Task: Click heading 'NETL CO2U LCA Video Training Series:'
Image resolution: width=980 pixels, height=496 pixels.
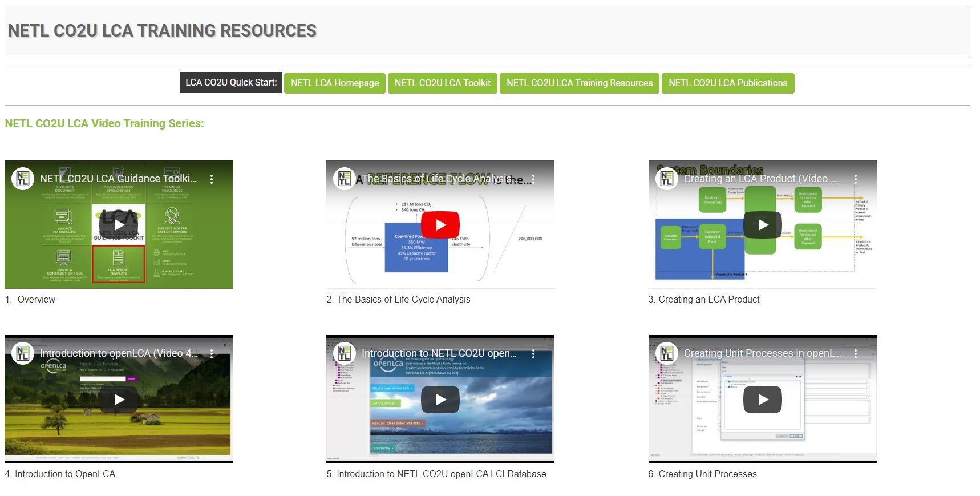Action: (104, 123)
